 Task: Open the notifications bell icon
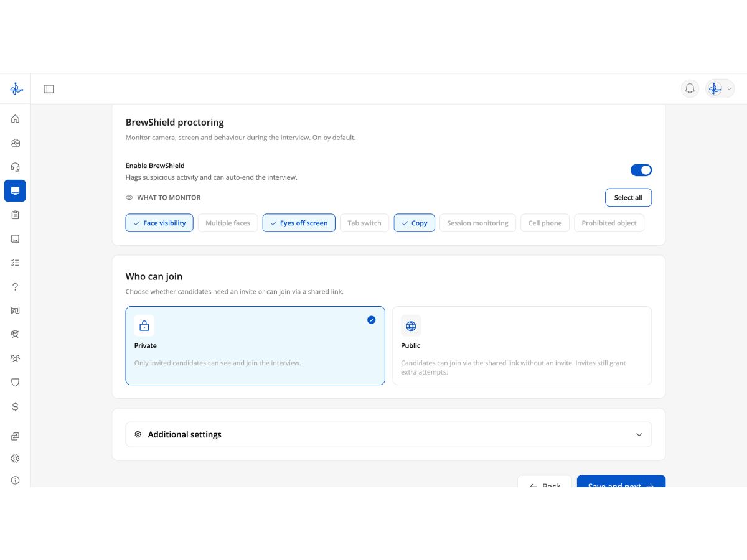pos(690,88)
